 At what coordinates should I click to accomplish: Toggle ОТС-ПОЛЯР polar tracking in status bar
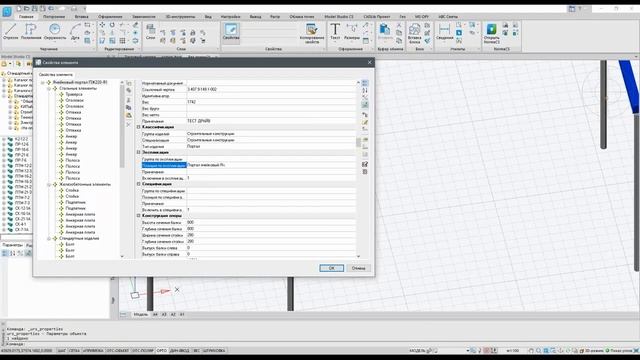pos(142,351)
